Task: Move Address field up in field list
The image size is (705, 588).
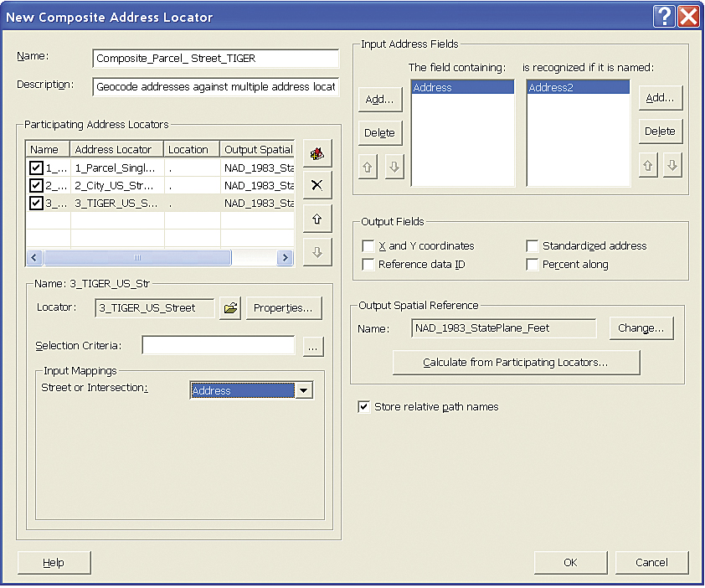Action: pyautogui.click(x=368, y=168)
